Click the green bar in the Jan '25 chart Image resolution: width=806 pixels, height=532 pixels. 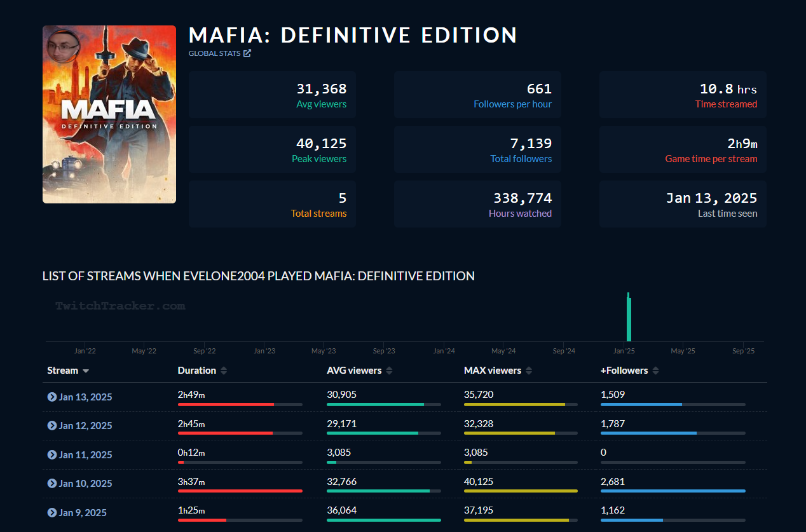(x=629, y=317)
